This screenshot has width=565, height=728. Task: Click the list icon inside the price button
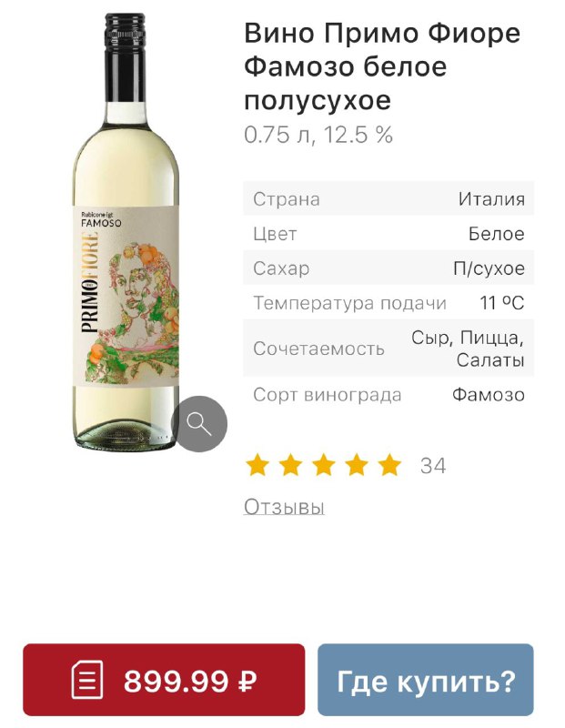click(86, 680)
